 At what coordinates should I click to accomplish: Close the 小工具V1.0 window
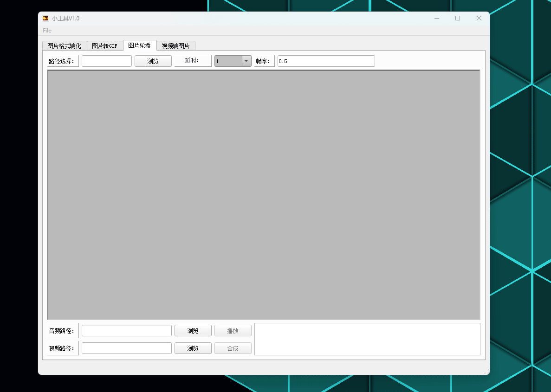coord(479,18)
